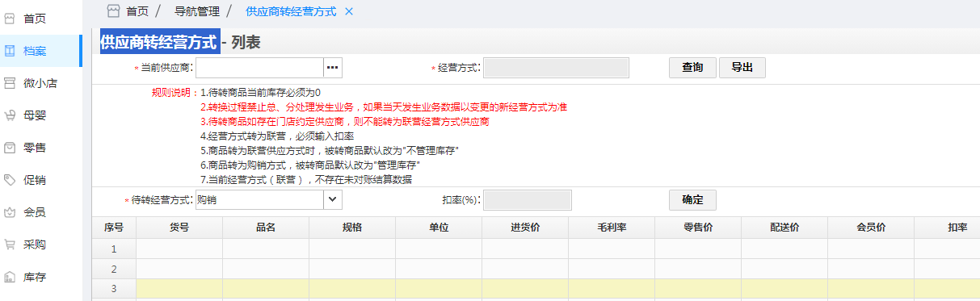Click the 档案 archive icon in sidebar

pyautogui.click(x=11, y=51)
